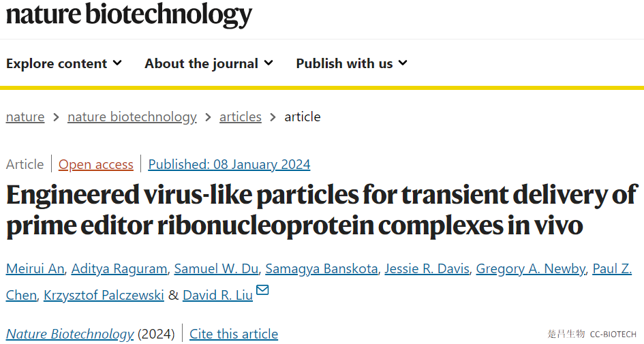
Task: View Samagya Banskota author info
Action: click(x=322, y=269)
